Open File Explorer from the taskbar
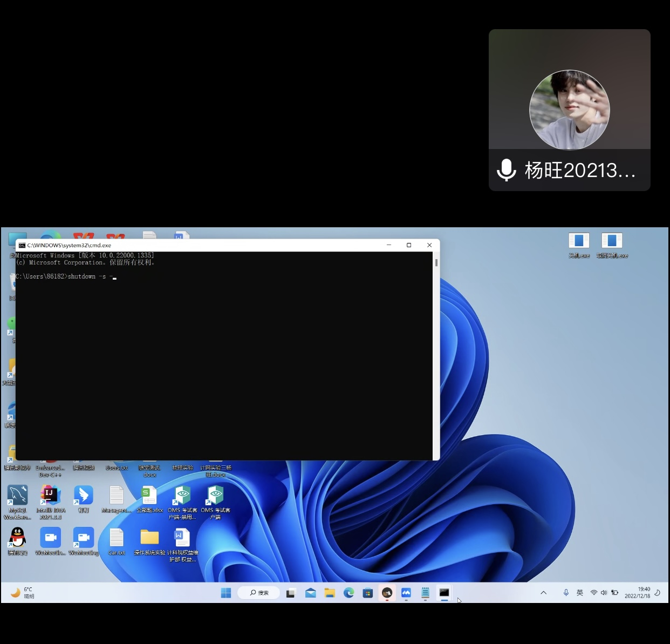 pos(330,593)
